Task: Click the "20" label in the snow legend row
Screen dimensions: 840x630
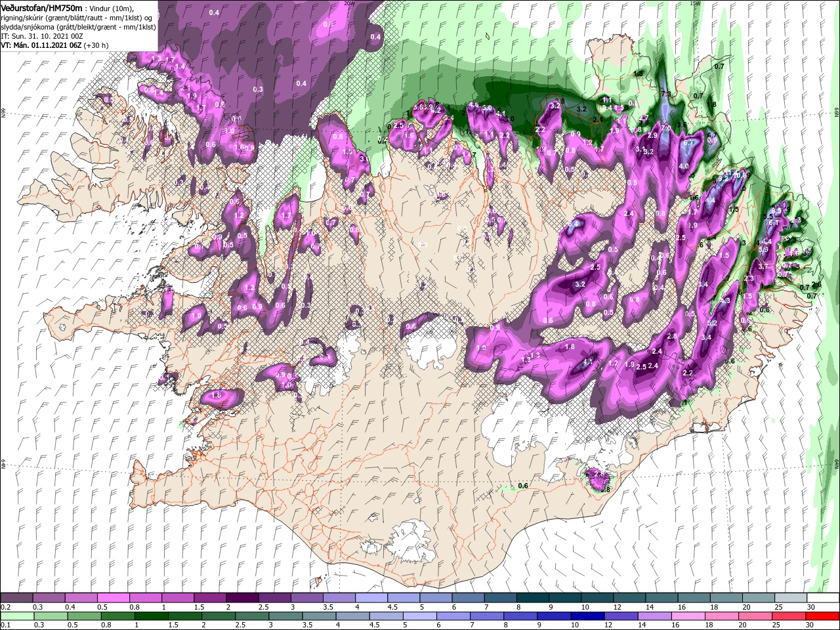Action: tap(747, 607)
